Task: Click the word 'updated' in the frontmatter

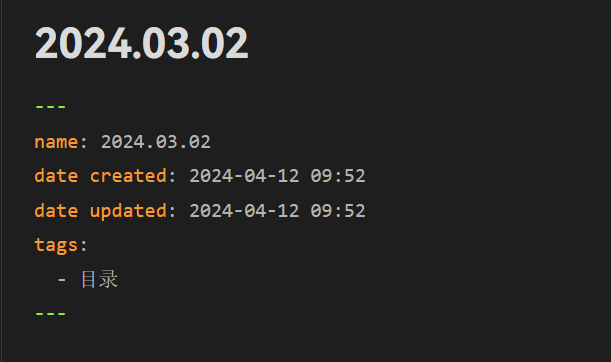Action: tap(128, 212)
